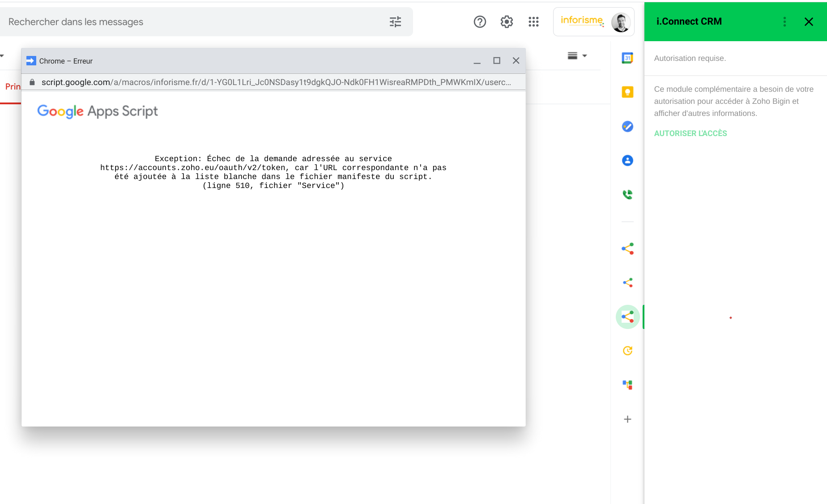827x504 pixels.
Task: Open the colorful blocks add-on at the bottom
Action: coord(627,384)
